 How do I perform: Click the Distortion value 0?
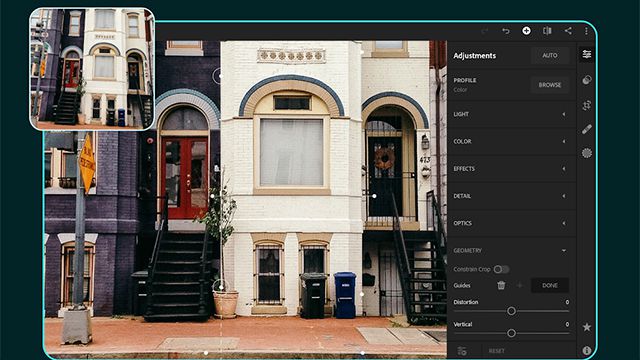pos(567,302)
